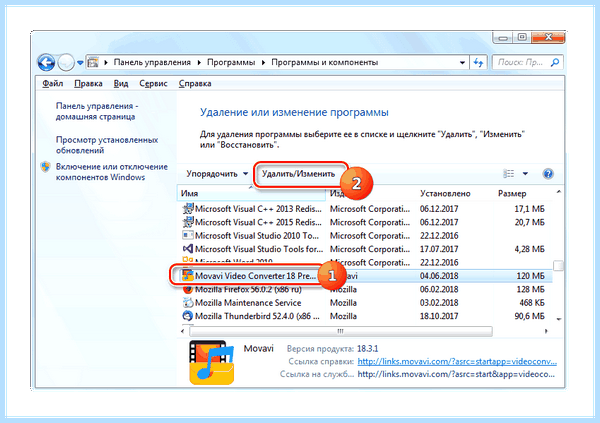
Task: Click the horizontal scrollbar thumb
Action: tap(341, 331)
